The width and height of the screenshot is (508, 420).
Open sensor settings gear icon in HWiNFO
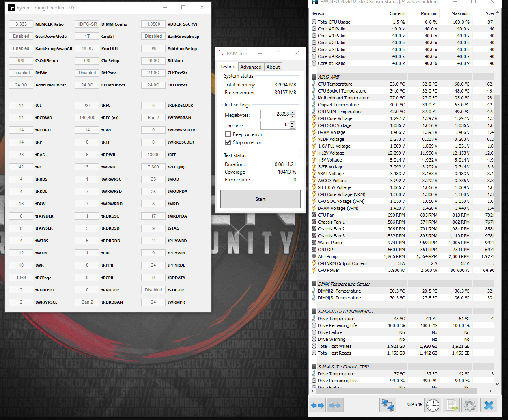click(469, 405)
